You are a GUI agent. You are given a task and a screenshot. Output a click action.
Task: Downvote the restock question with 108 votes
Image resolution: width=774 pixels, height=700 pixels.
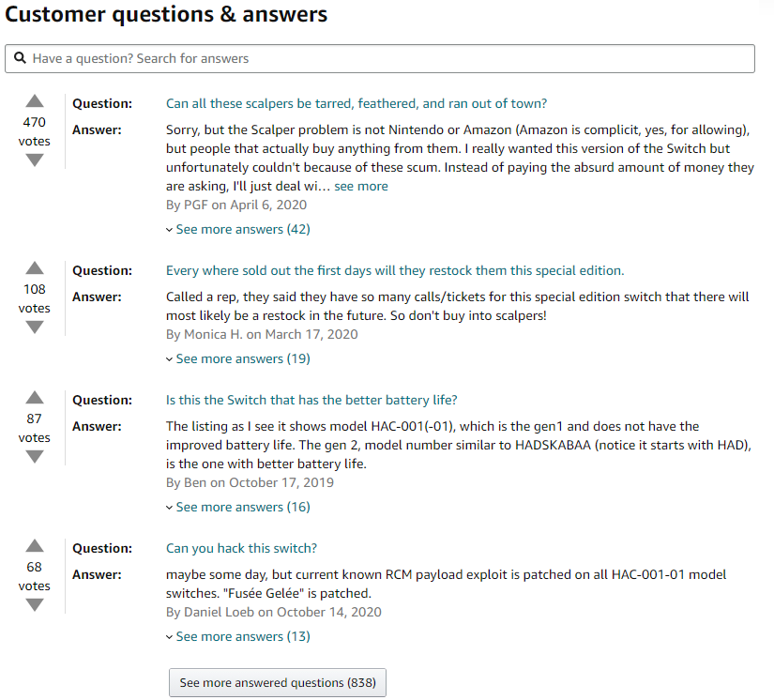pyautogui.click(x=35, y=327)
